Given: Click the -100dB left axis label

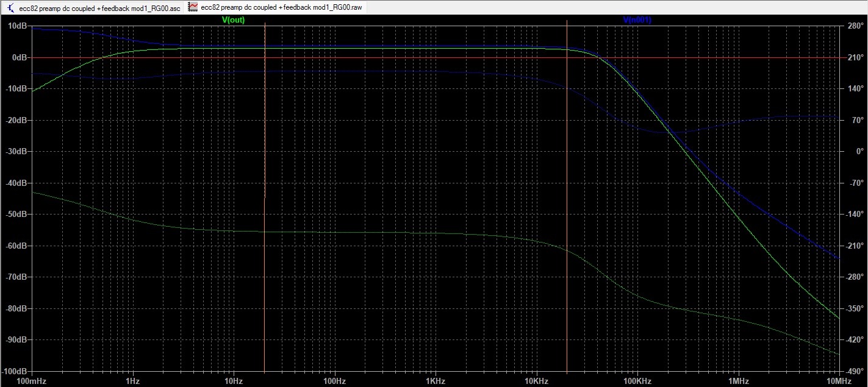Looking at the screenshot, I should click(x=14, y=371).
